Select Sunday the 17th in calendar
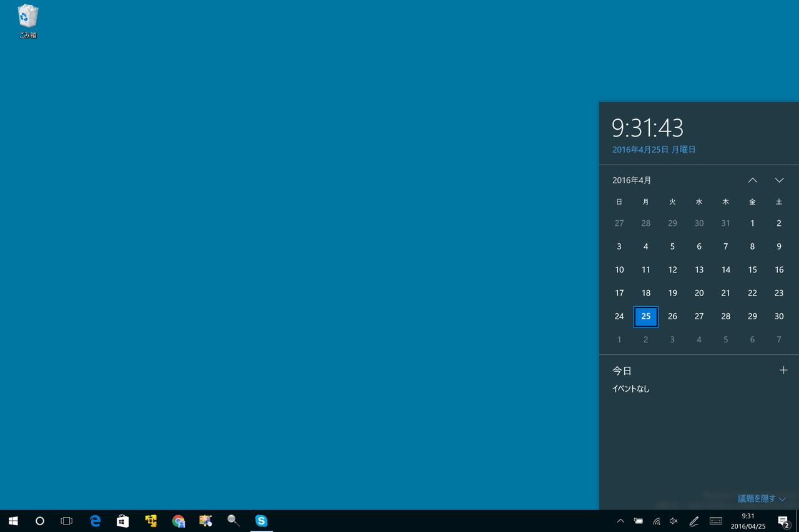This screenshot has width=799, height=532. 619,293
